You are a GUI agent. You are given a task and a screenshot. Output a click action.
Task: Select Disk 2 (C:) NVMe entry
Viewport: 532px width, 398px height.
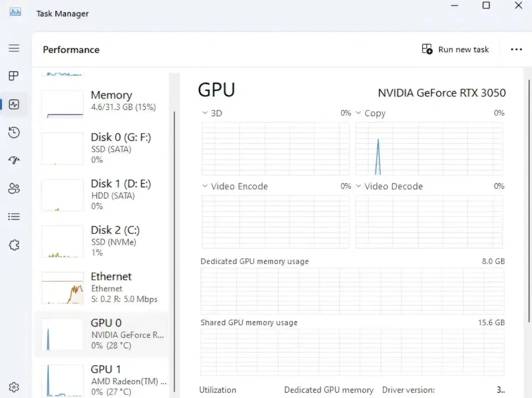(x=103, y=241)
